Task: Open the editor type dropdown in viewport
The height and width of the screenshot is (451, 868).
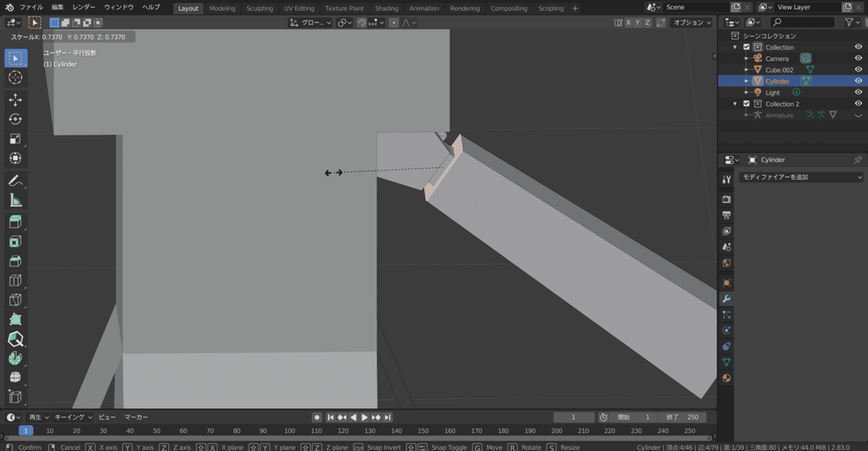Action: coord(13,22)
